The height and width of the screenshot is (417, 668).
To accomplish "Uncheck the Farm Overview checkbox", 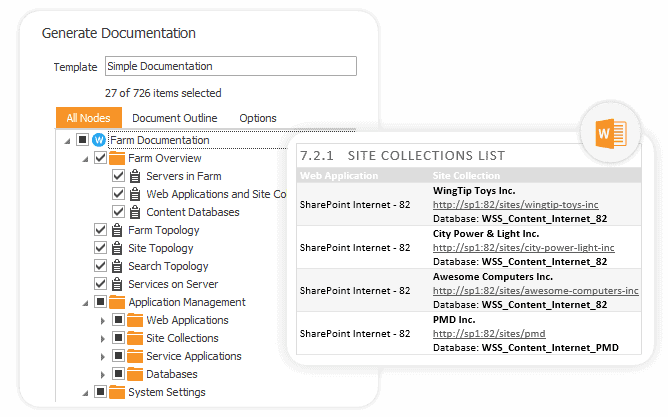I will point(100,158).
